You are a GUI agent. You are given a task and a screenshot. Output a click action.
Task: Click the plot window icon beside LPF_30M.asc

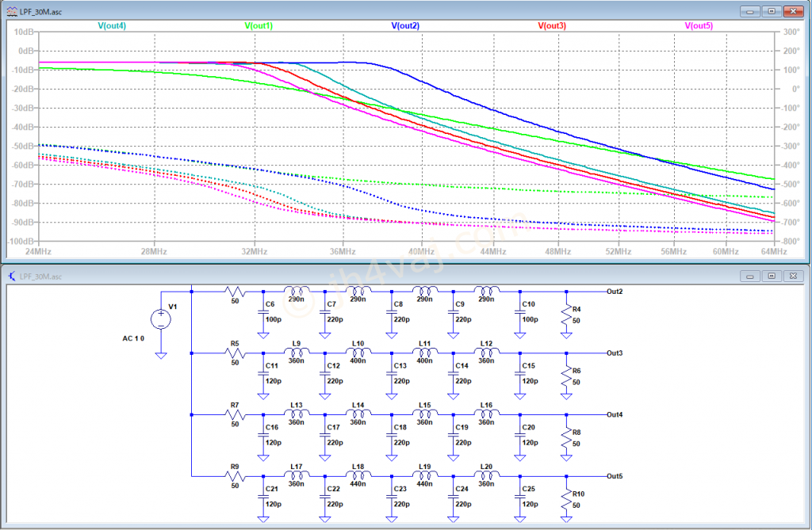point(12,11)
